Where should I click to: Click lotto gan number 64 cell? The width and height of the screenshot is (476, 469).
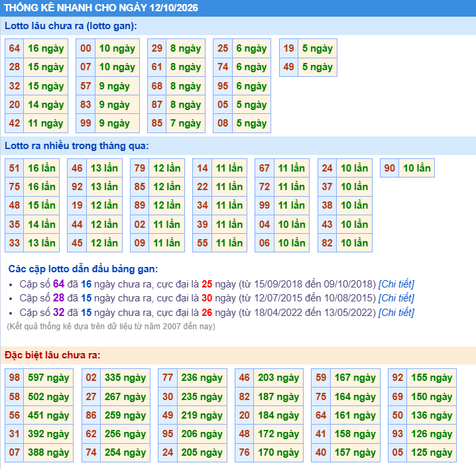pyautogui.click(x=15, y=48)
